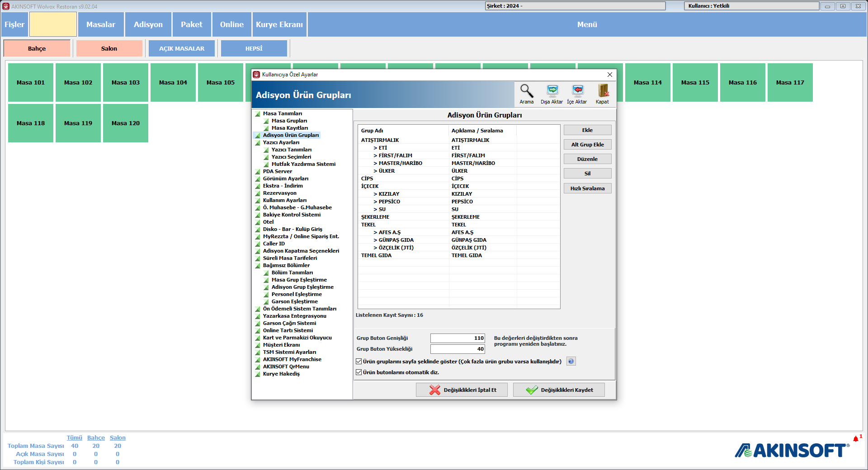Select Yazıcı Seçimleri tree item
868x470 pixels.
click(292, 157)
